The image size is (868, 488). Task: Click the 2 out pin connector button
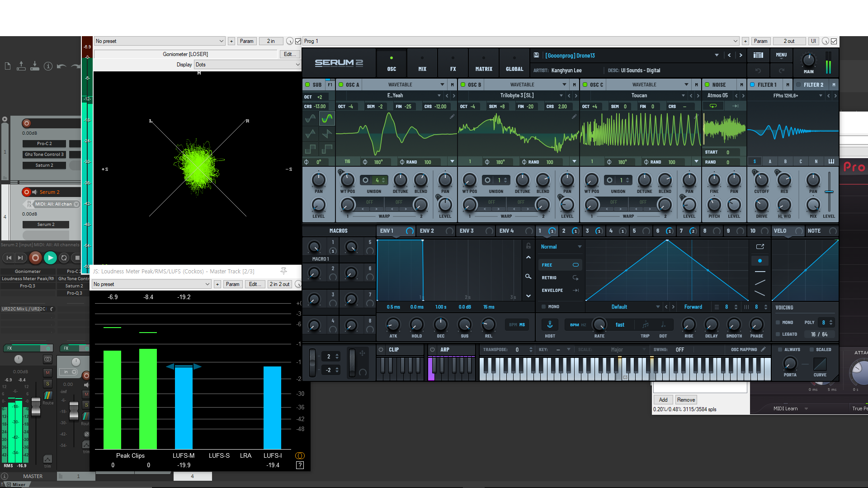(789, 41)
